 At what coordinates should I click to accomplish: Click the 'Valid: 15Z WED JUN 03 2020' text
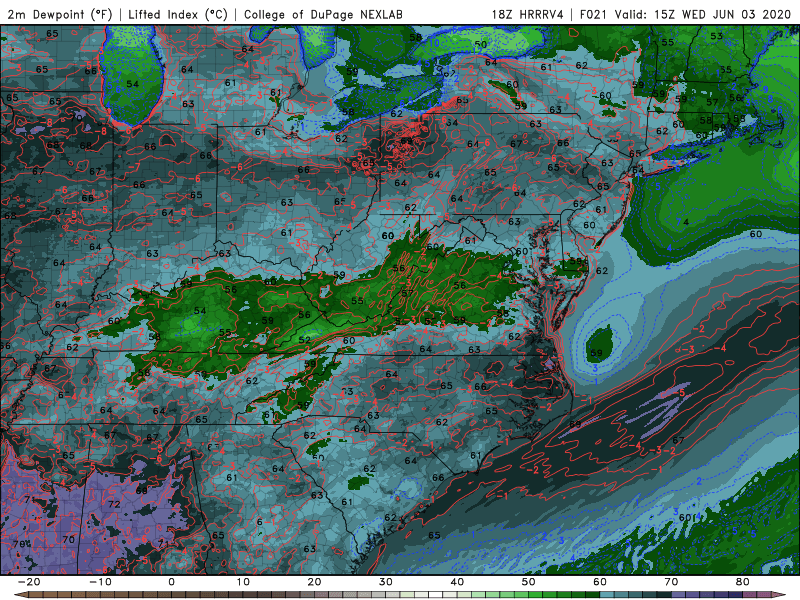point(703,14)
